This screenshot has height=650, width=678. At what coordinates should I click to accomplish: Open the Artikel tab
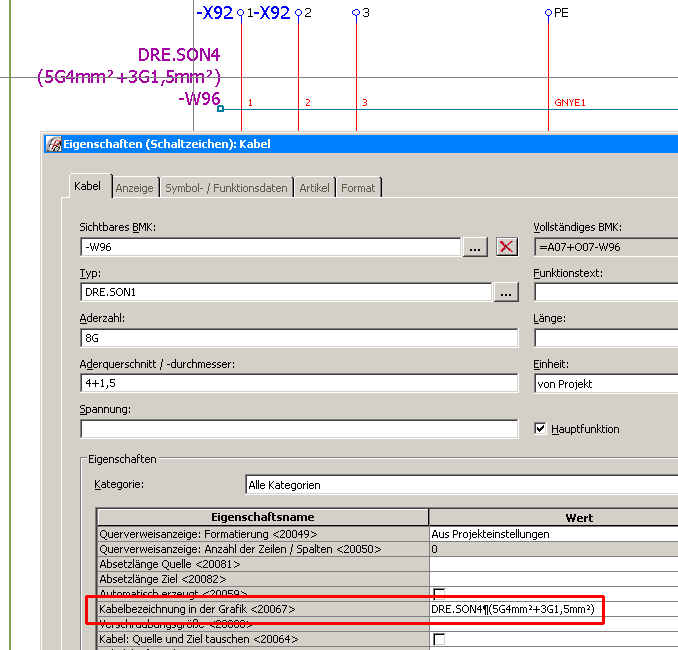pyautogui.click(x=314, y=188)
